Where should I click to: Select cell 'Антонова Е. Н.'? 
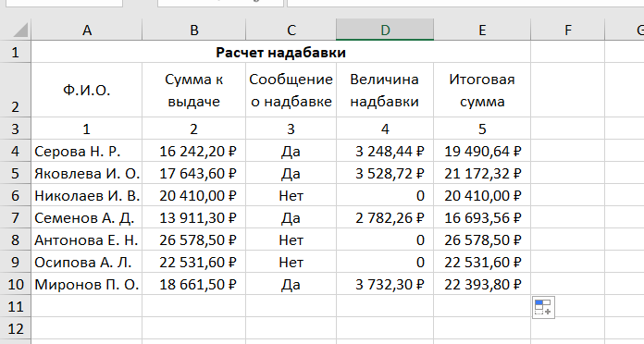point(87,240)
